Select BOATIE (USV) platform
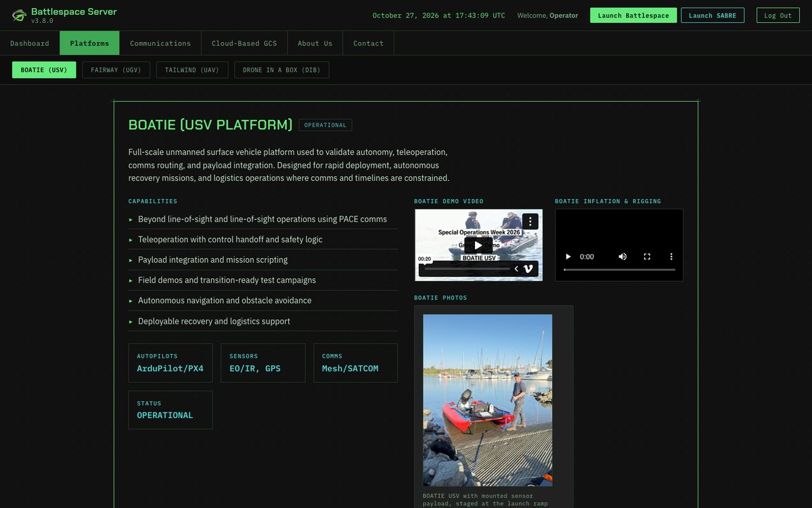 point(44,70)
